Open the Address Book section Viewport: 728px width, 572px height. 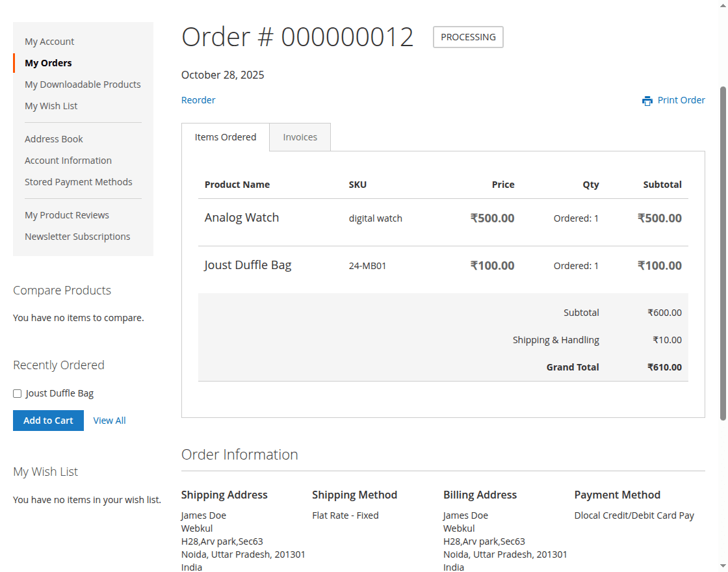(53, 138)
